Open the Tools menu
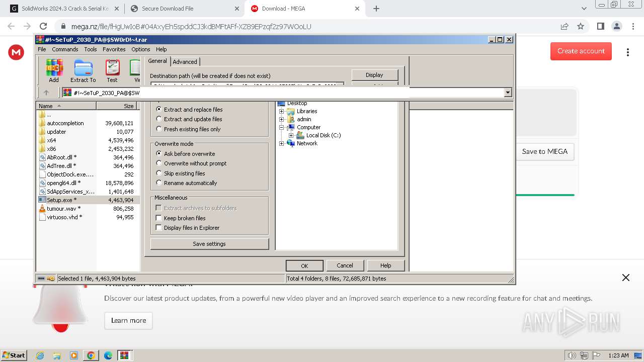 (x=91, y=49)
